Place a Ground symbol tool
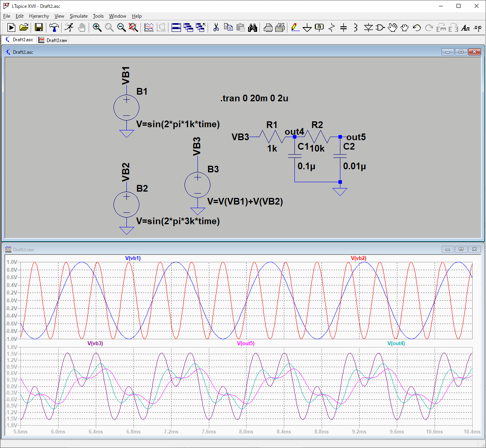The width and height of the screenshot is (486, 448). (x=307, y=27)
